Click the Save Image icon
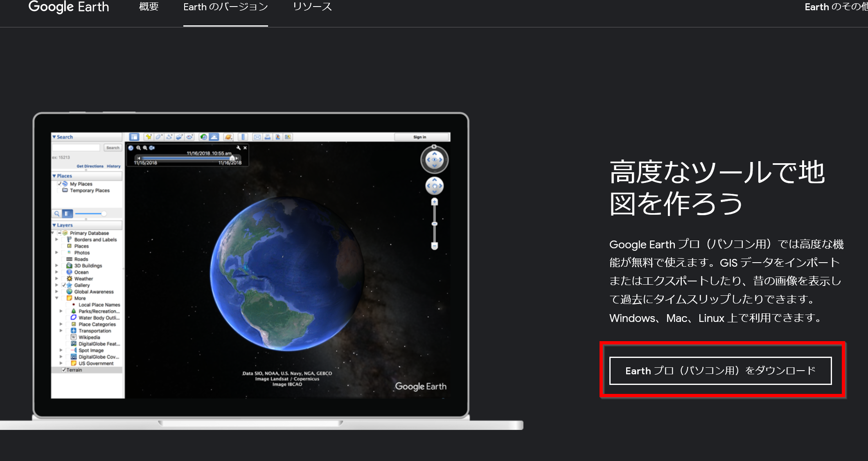Image resolution: width=868 pixels, height=461 pixels. point(278,137)
